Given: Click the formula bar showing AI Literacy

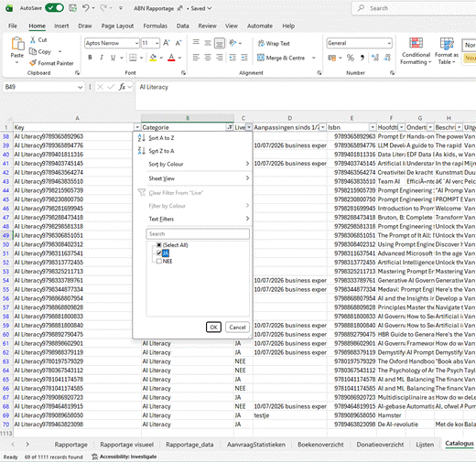Looking at the screenshot, I should (305, 95).
